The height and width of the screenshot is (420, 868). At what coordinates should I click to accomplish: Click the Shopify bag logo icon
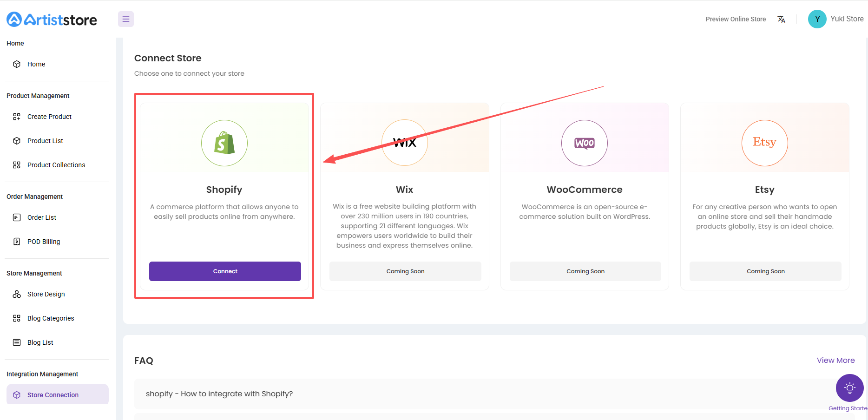pyautogui.click(x=224, y=143)
